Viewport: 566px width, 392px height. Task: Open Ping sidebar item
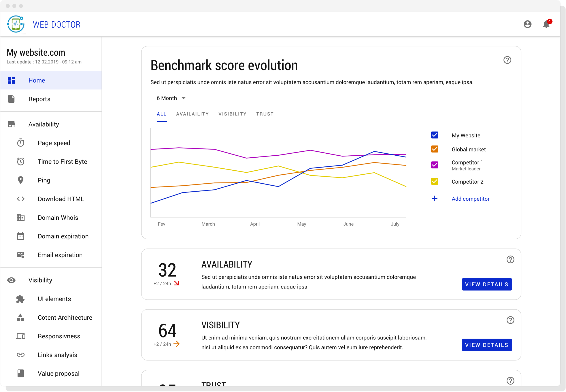pyautogui.click(x=51, y=180)
